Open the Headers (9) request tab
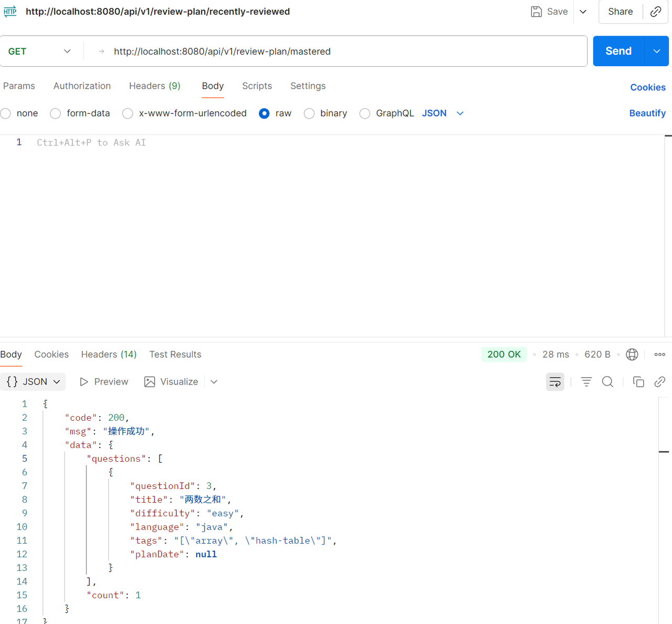672x624 pixels. pyautogui.click(x=154, y=86)
